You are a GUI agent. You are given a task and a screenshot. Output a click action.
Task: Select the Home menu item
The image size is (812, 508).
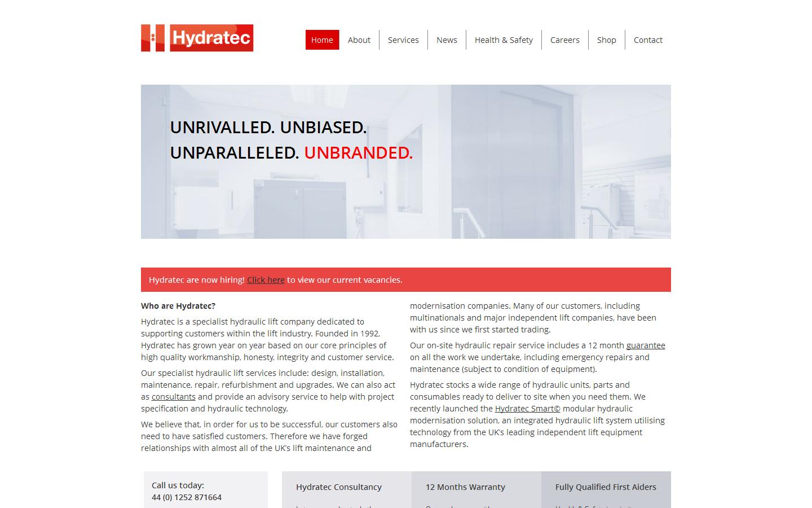(322, 40)
